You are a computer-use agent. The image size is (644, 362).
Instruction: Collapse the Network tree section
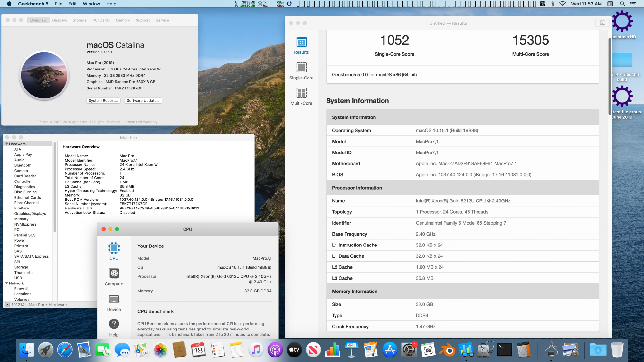point(7,283)
